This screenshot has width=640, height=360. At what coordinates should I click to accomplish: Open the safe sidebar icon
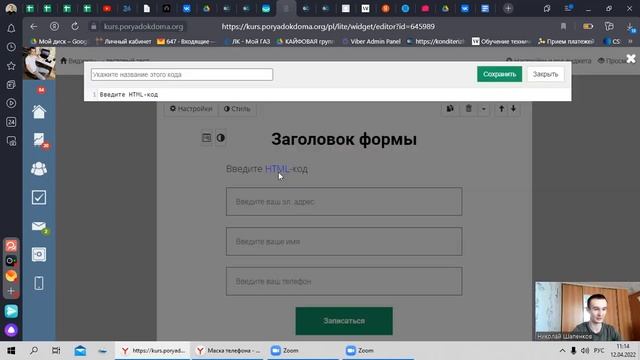point(39,255)
